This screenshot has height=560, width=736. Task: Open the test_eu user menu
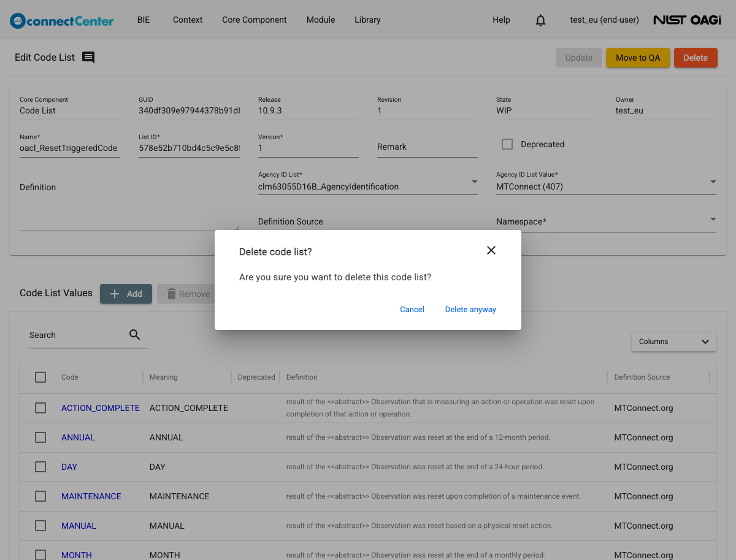pos(604,20)
